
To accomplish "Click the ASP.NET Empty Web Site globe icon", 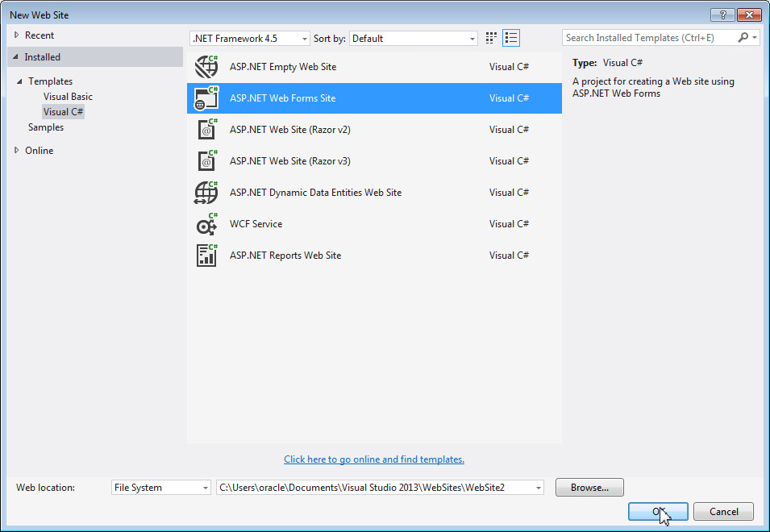I will (206, 67).
